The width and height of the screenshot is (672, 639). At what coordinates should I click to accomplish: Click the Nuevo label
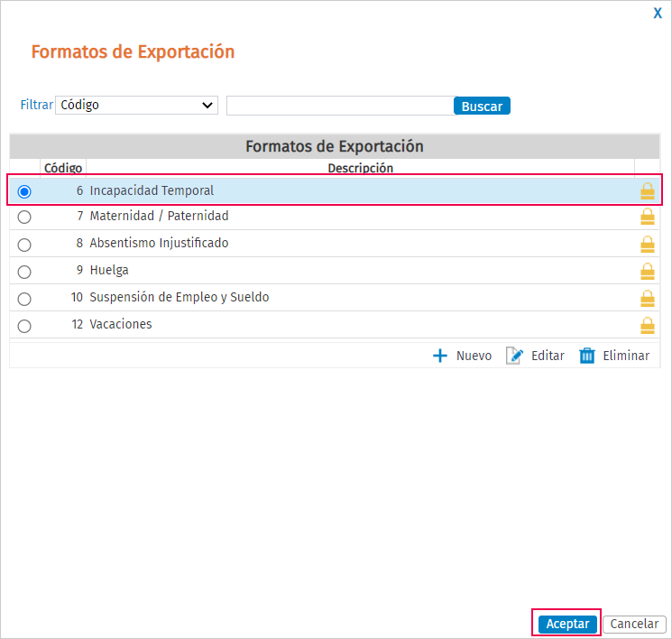[x=474, y=356]
